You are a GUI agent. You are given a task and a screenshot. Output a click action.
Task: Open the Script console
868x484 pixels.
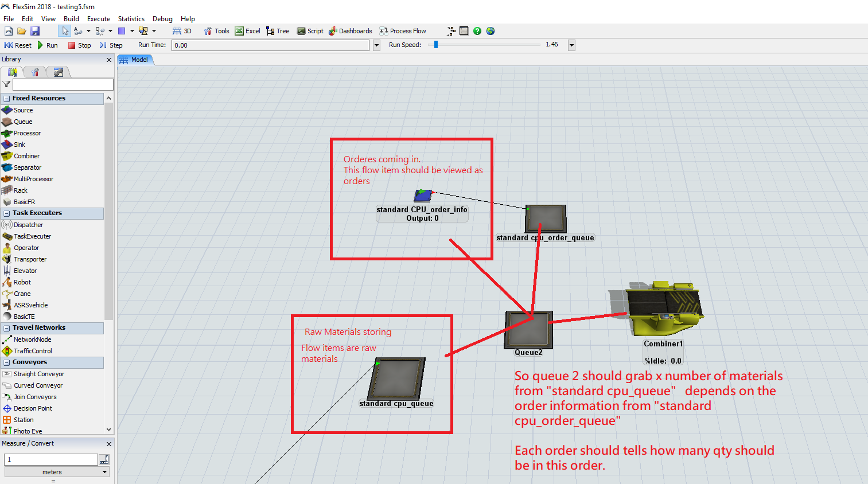click(x=310, y=31)
